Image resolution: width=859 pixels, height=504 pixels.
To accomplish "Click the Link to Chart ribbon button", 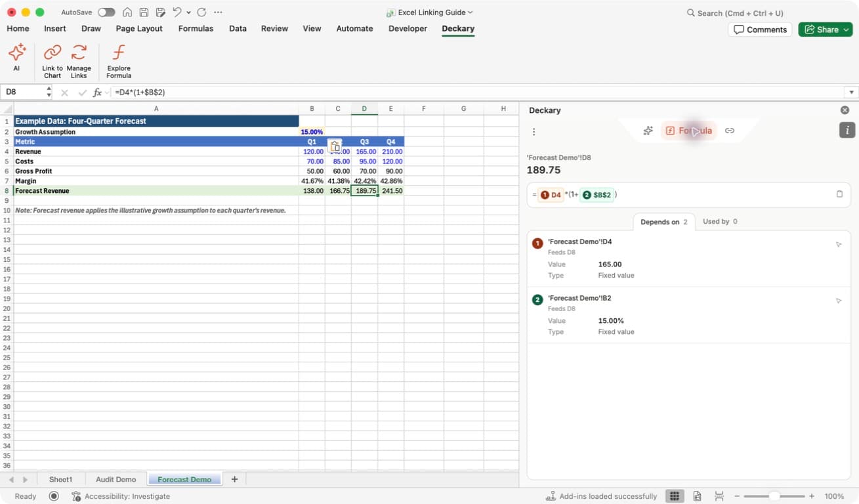I will click(52, 61).
